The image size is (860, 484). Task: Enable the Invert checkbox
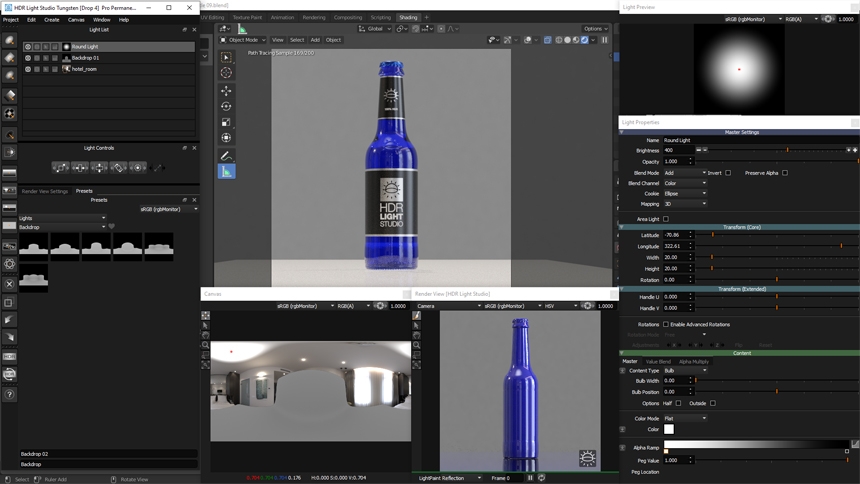click(728, 173)
